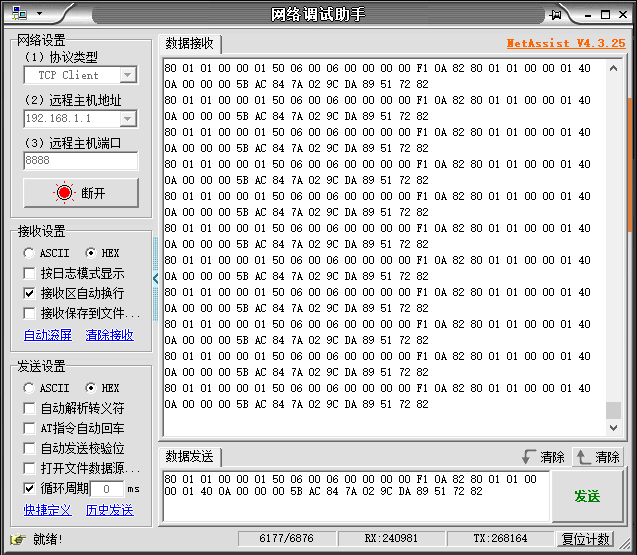Click (3) 远程主机端口 label

(73, 143)
